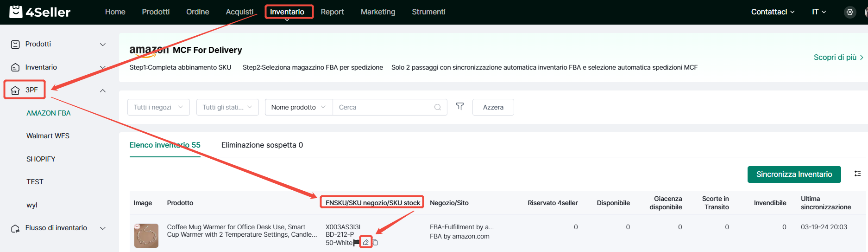868x252 pixels.
Task: Click the funnel filter icon
Action: 459,107
